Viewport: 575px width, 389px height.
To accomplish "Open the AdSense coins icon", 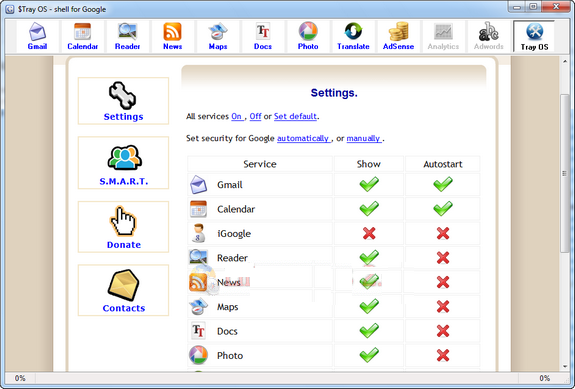I will coord(398,36).
